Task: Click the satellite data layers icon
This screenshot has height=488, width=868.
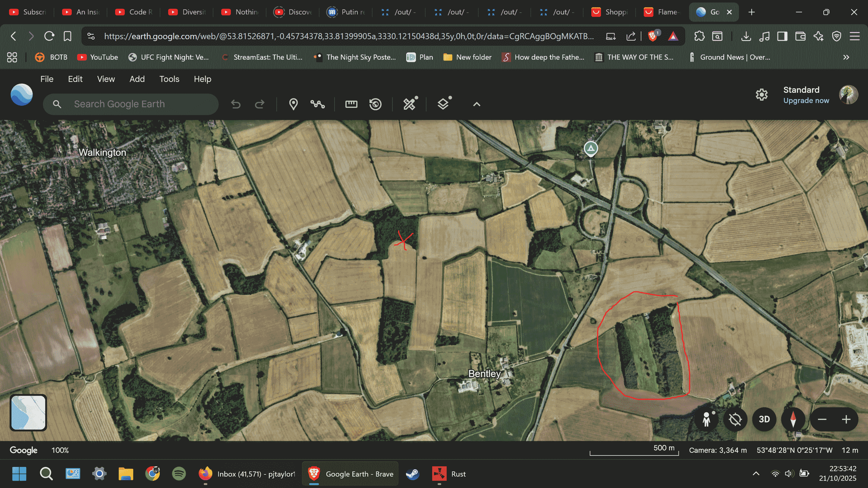Action: [x=410, y=104]
